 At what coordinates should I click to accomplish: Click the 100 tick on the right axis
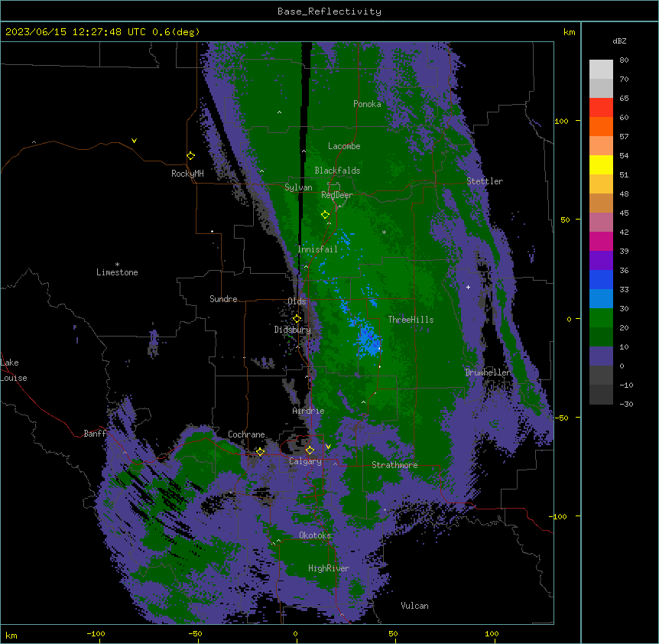click(561, 121)
